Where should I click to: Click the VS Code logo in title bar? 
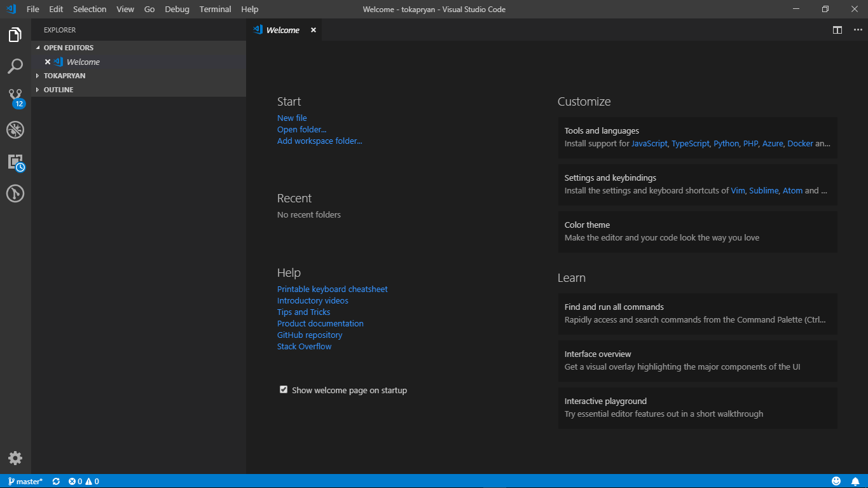pyautogui.click(x=11, y=9)
